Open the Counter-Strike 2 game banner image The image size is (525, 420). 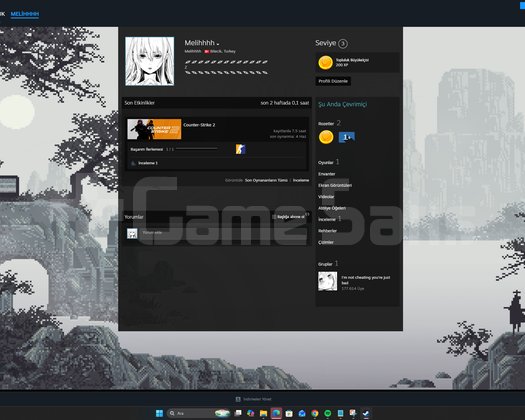click(x=154, y=129)
